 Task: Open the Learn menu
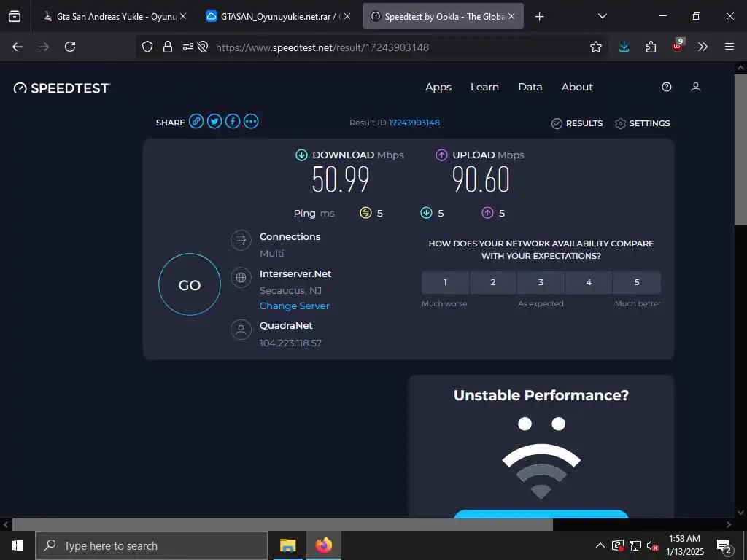pos(484,87)
